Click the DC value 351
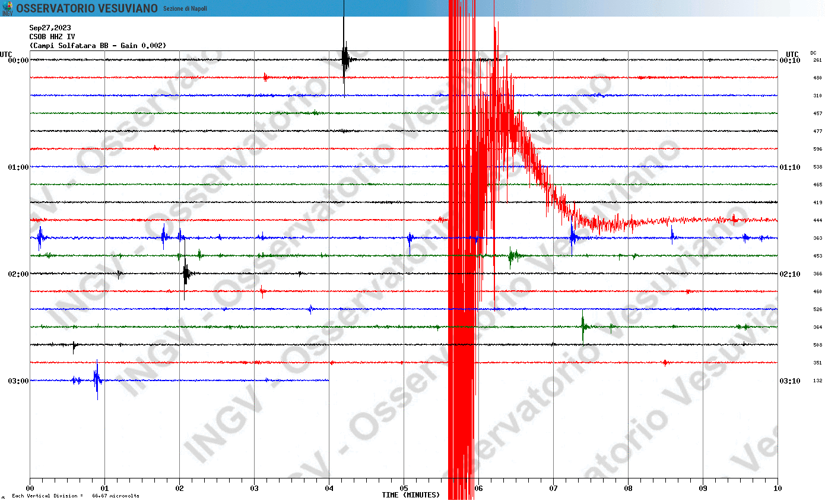 817,363
